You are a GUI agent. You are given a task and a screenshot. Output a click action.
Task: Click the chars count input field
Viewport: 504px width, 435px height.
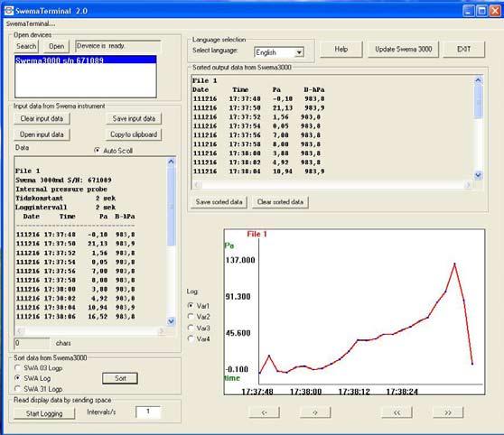click(32, 343)
